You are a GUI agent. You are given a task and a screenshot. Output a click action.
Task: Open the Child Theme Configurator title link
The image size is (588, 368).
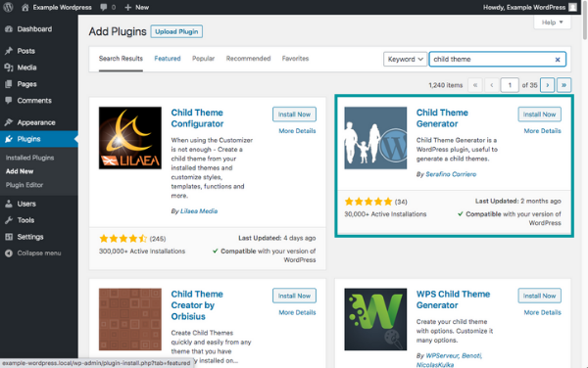[197, 118]
